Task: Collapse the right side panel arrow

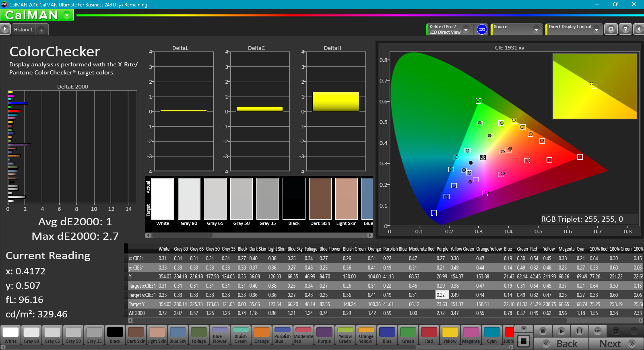Action: tap(639, 29)
